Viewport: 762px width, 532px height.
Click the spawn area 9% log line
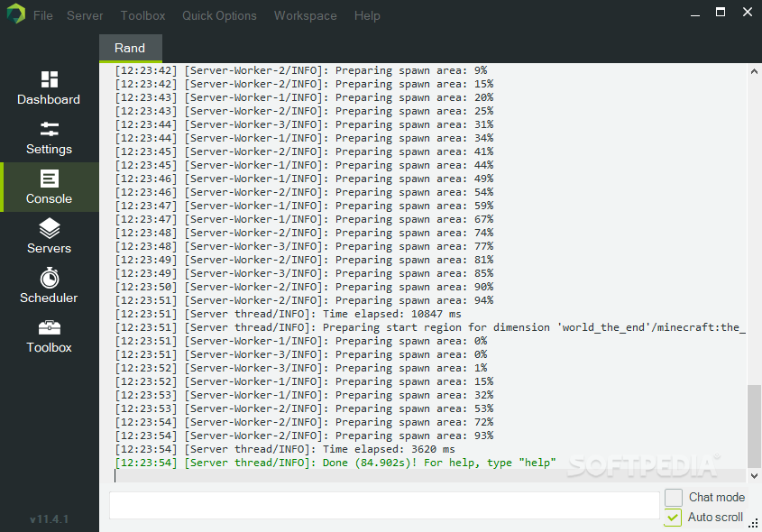pos(301,70)
